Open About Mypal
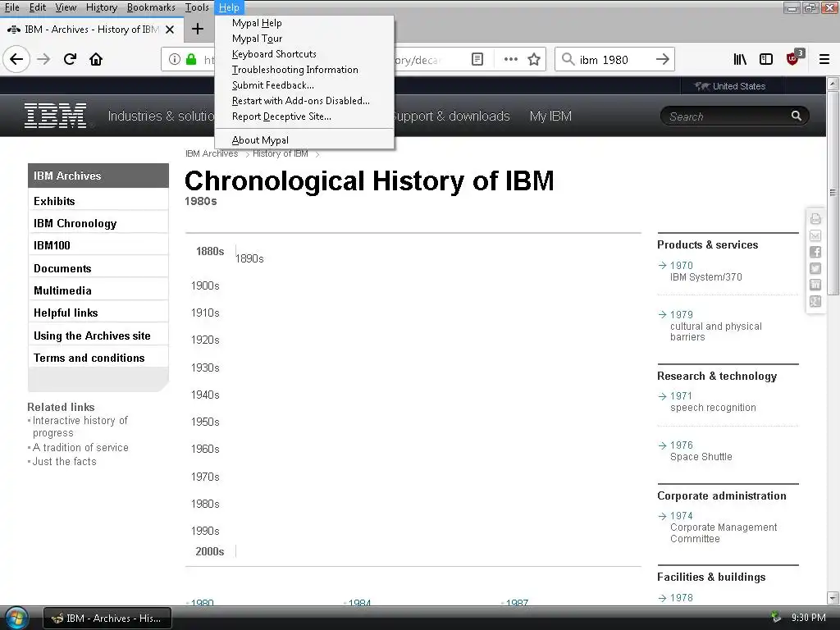840x630 pixels. [x=304, y=139]
